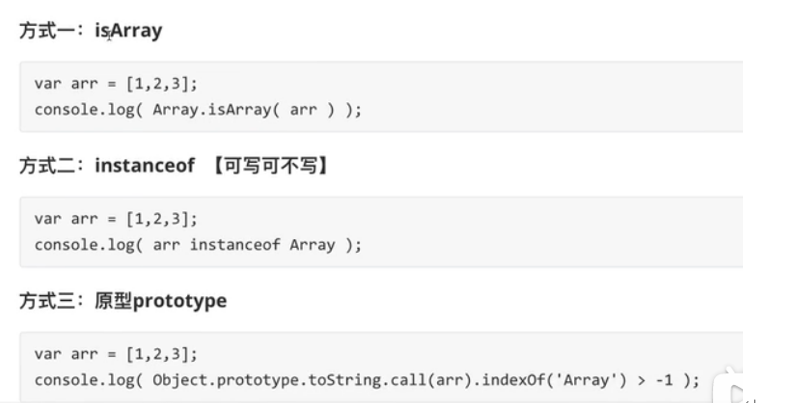
Task: Click the word instanceof in second heading
Action: 144,166
